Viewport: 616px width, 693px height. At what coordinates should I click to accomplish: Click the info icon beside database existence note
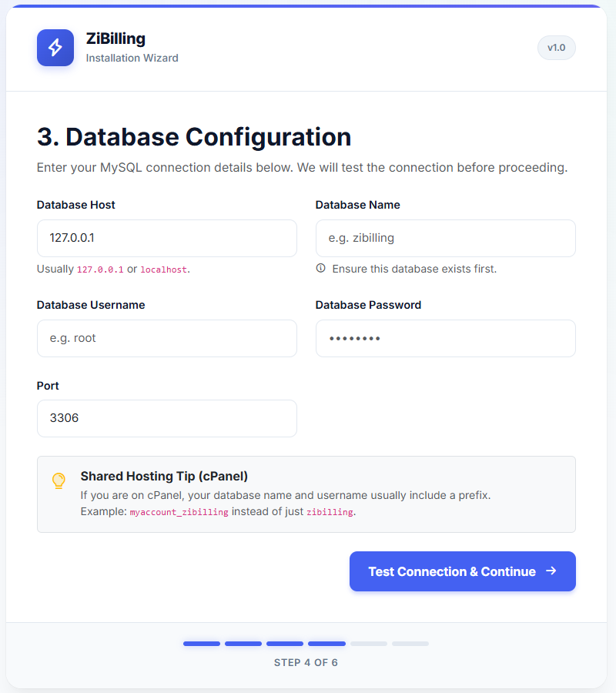320,268
